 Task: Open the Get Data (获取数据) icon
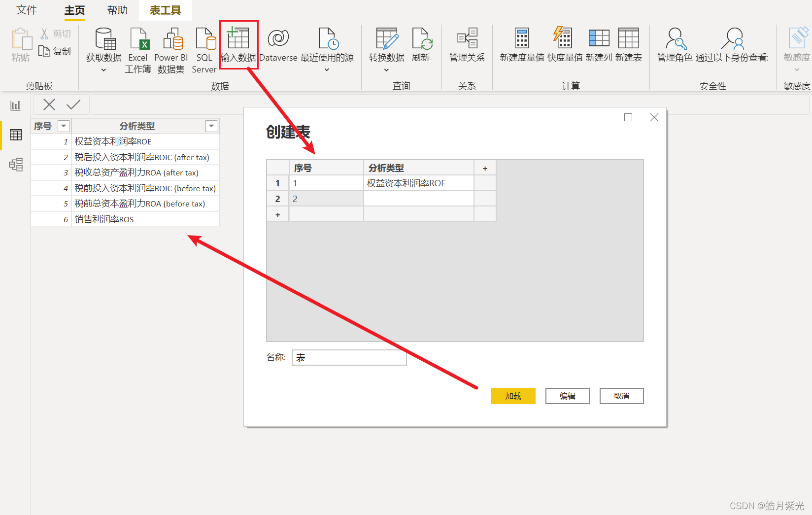pos(104,38)
